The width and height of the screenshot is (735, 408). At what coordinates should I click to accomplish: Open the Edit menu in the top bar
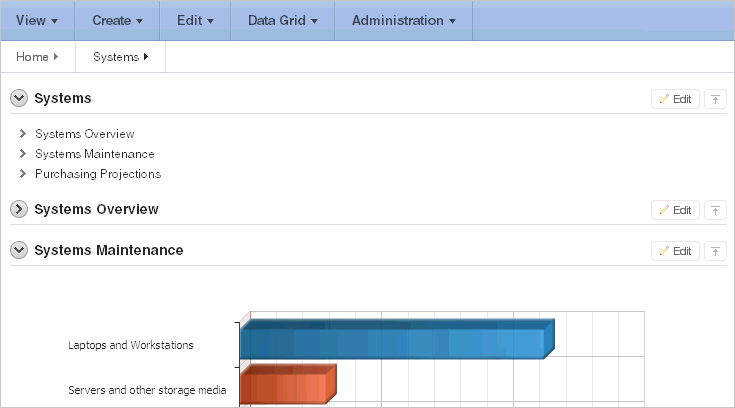195,21
